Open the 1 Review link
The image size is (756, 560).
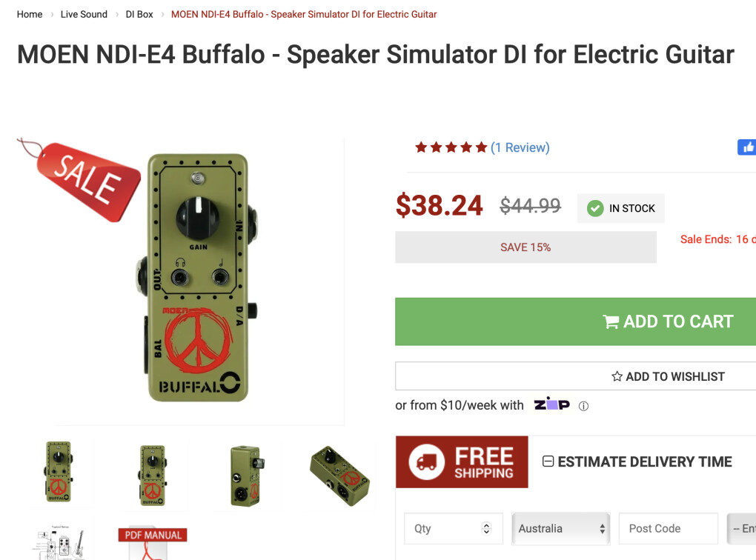(520, 147)
